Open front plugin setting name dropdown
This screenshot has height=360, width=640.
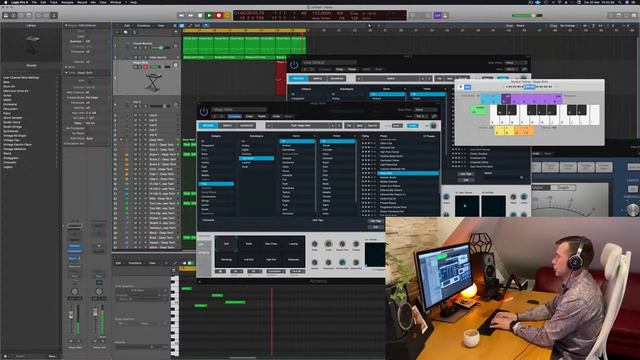pyautogui.click(x=240, y=109)
